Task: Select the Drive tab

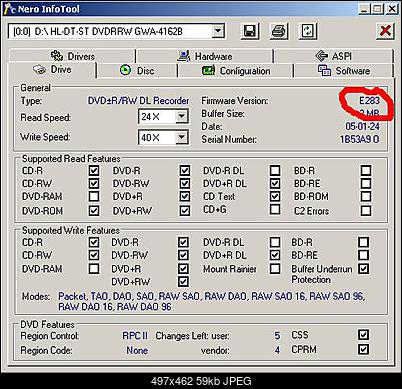Action: point(52,70)
